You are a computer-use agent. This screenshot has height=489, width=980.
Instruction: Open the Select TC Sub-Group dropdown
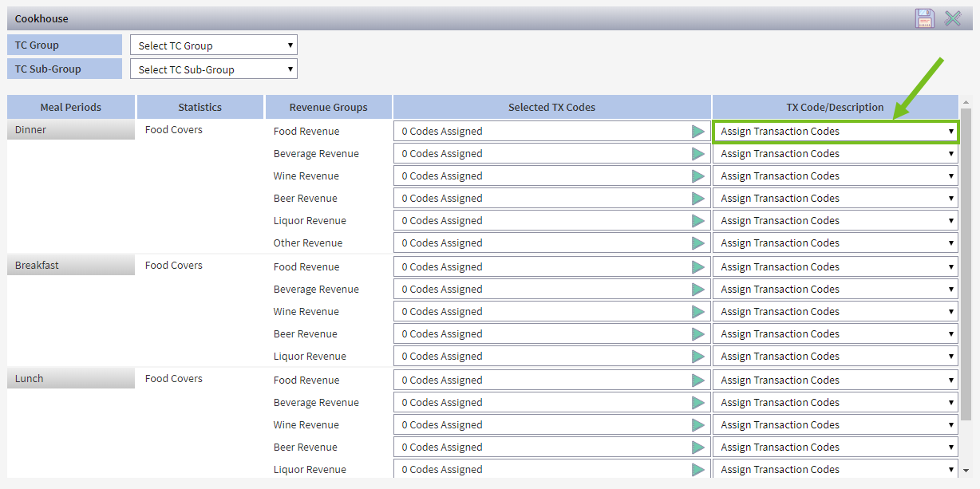tap(214, 69)
